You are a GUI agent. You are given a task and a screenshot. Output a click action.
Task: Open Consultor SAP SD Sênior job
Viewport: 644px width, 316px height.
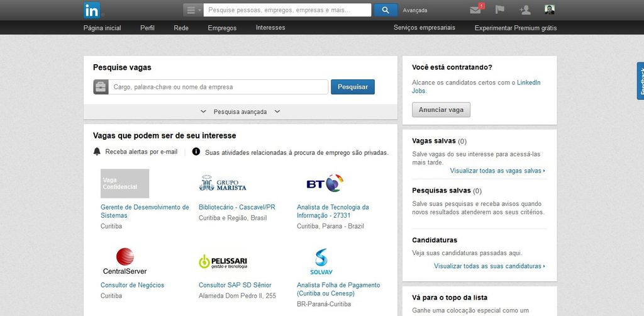tap(235, 285)
